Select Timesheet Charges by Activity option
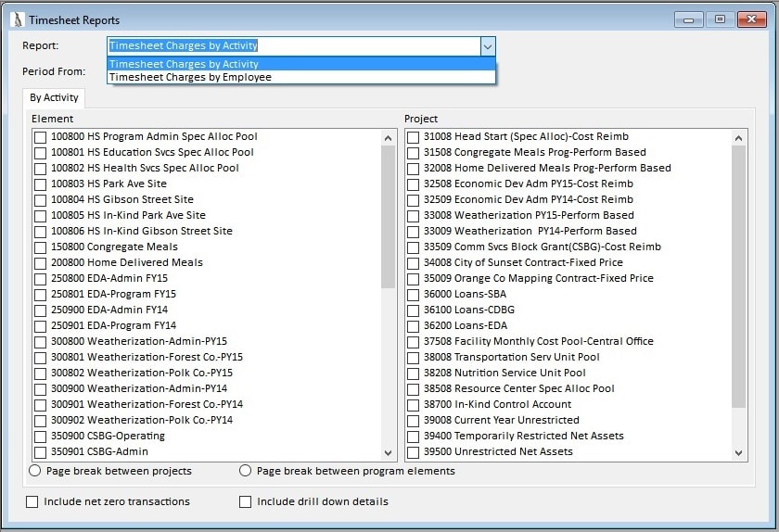This screenshot has width=779, height=532. (x=301, y=64)
